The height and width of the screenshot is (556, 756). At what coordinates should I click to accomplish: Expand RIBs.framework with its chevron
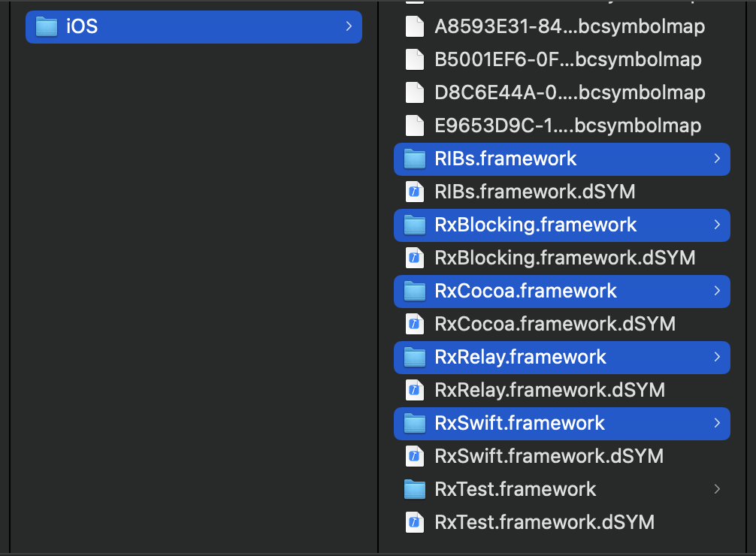[x=717, y=159]
